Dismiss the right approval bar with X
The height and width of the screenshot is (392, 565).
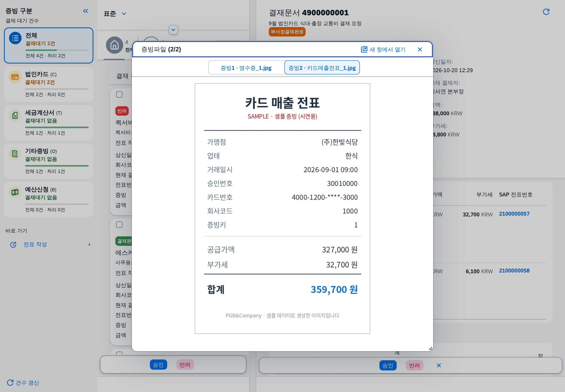[x=439, y=365]
